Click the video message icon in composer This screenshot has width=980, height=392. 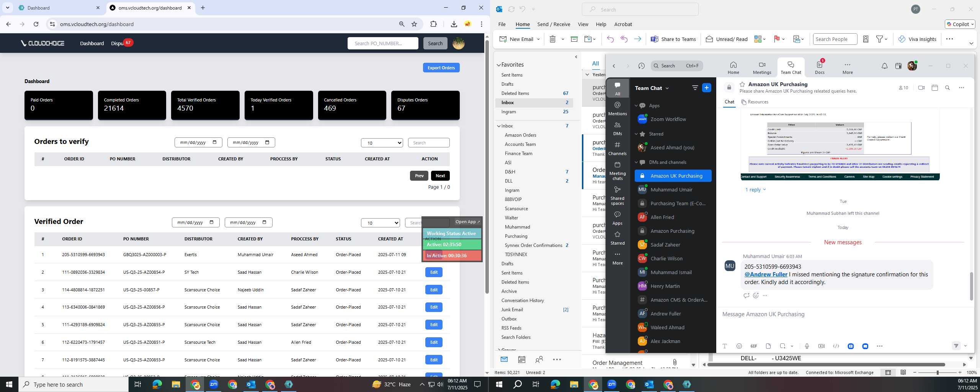[x=821, y=346]
